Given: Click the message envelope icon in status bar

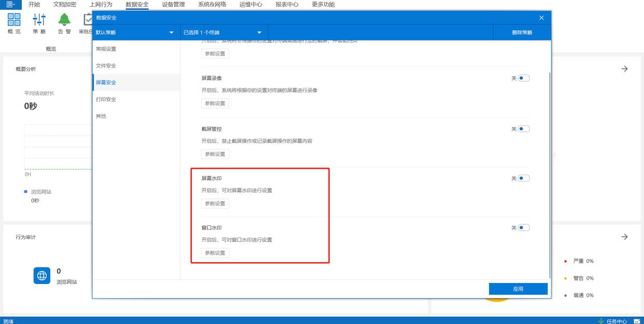Looking at the screenshot, I should click(x=637, y=321).
